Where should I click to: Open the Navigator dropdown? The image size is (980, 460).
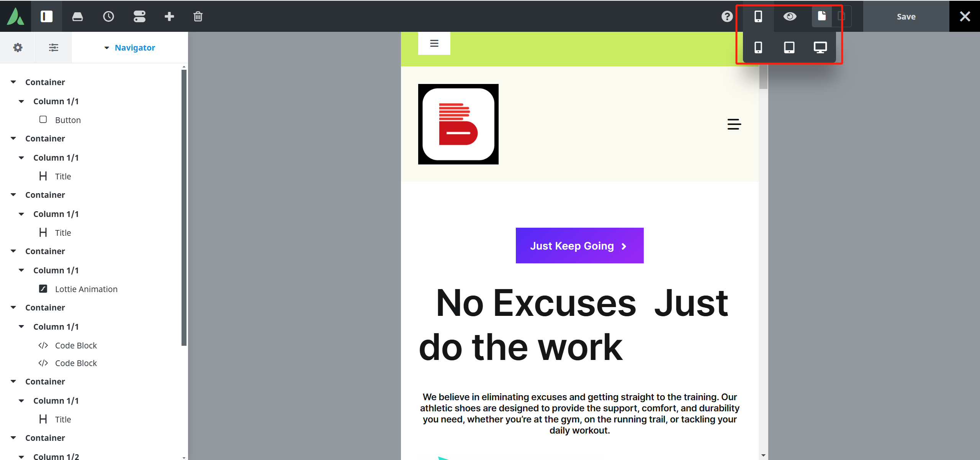coord(129,48)
